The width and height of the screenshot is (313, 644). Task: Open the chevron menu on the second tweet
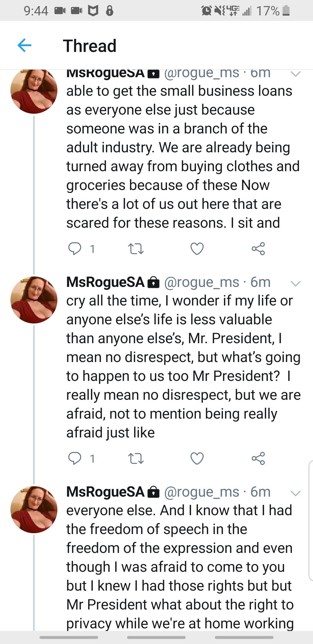[x=295, y=283]
